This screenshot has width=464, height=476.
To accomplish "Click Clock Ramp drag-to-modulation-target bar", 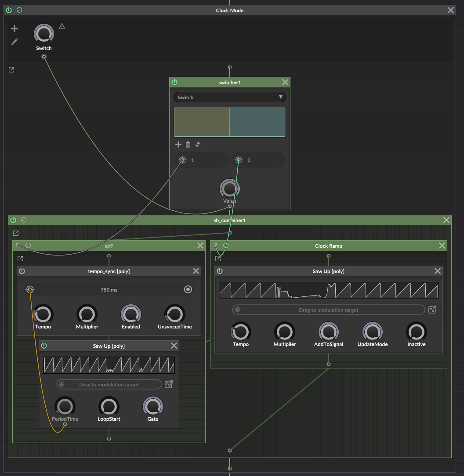I will [x=329, y=310].
